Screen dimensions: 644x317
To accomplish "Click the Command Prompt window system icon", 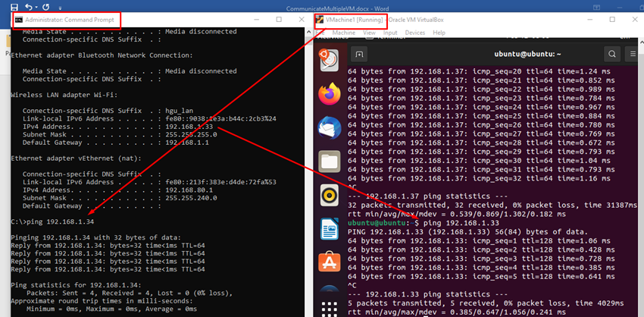I will click(x=19, y=20).
